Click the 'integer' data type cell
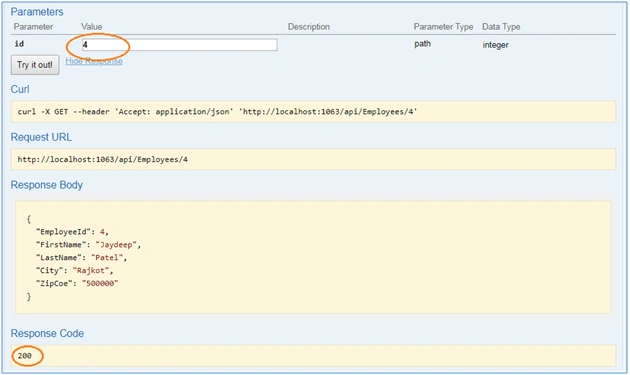 pyautogui.click(x=495, y=45)
